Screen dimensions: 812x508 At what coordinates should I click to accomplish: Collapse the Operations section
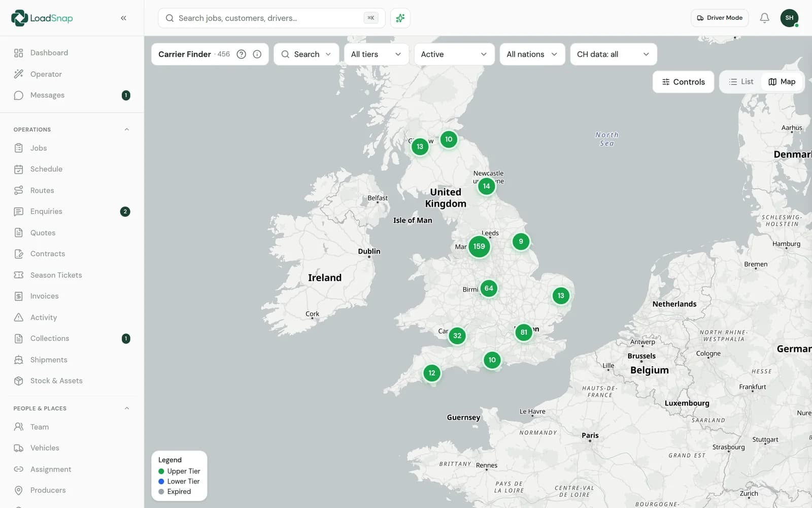click(127, 130)
